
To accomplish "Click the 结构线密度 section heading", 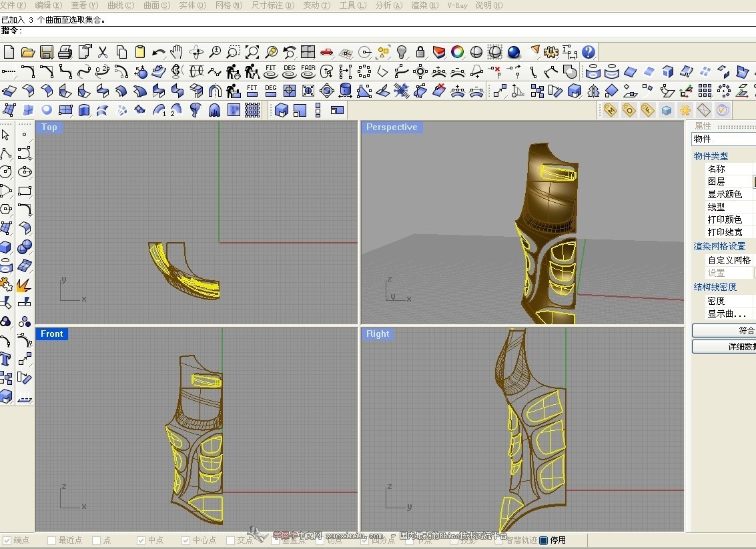I will 715,287.
